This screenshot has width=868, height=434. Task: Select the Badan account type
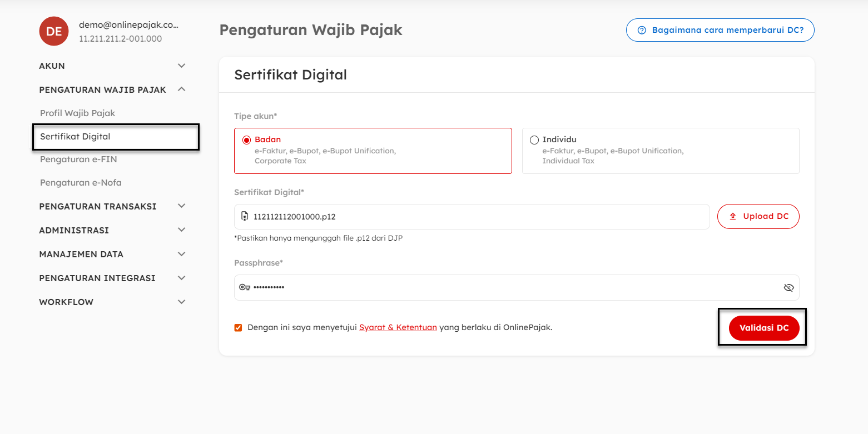pos(247,140)
